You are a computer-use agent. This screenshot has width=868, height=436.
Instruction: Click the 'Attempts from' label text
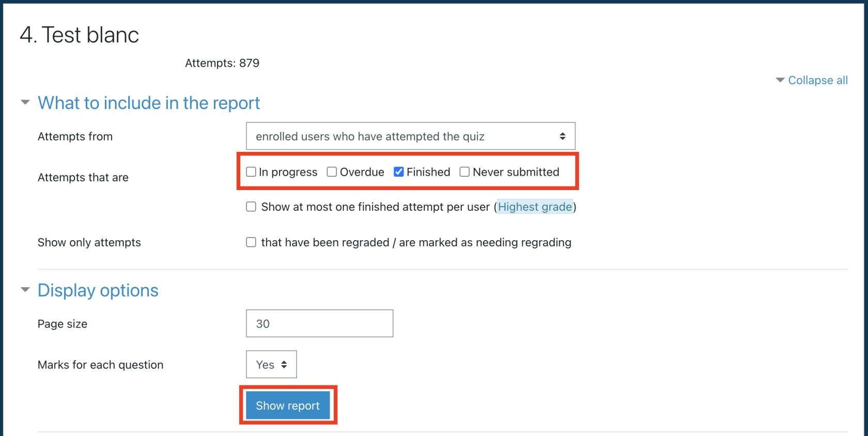point(75,136)
